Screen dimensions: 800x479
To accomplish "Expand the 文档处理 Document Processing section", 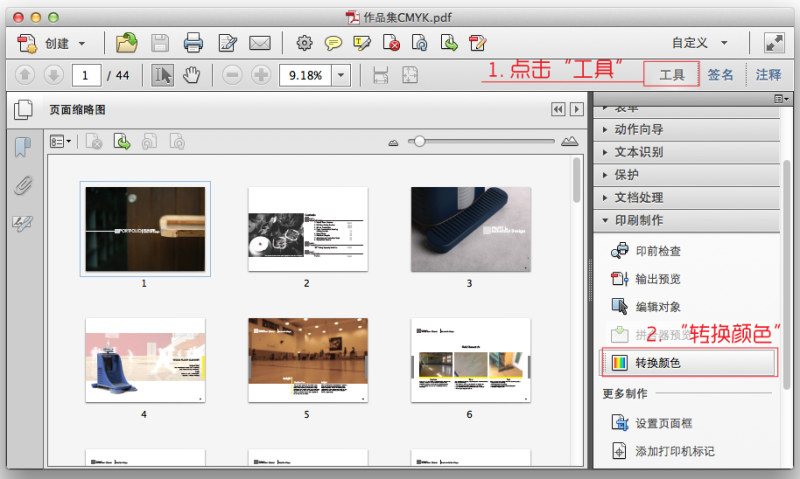I will [x=686, y=197].
